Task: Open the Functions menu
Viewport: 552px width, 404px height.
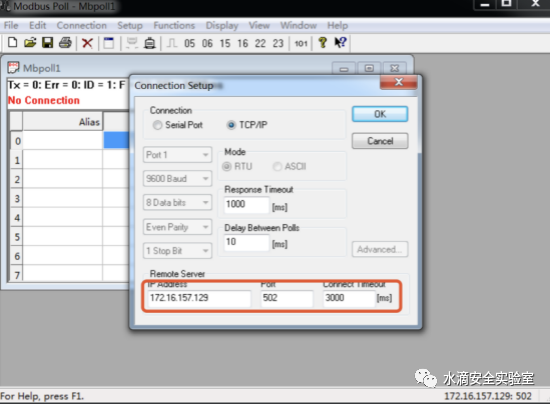Action: coord(174,26)
